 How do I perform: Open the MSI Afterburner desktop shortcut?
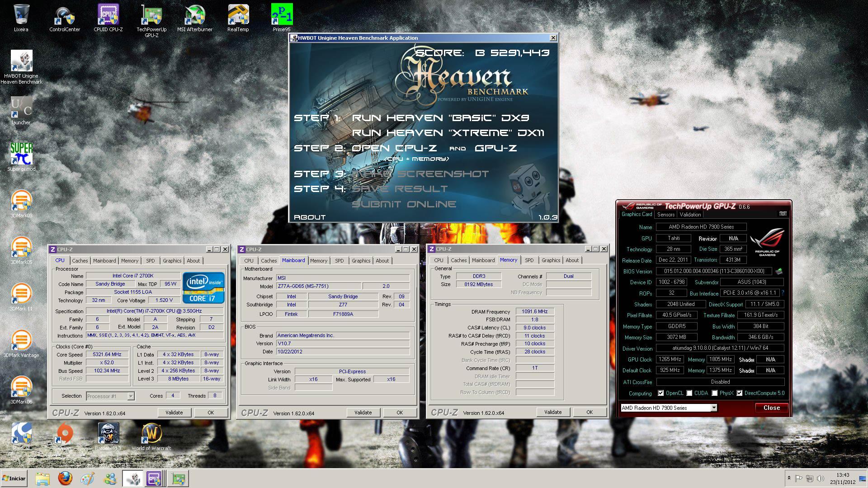[195, 18]
